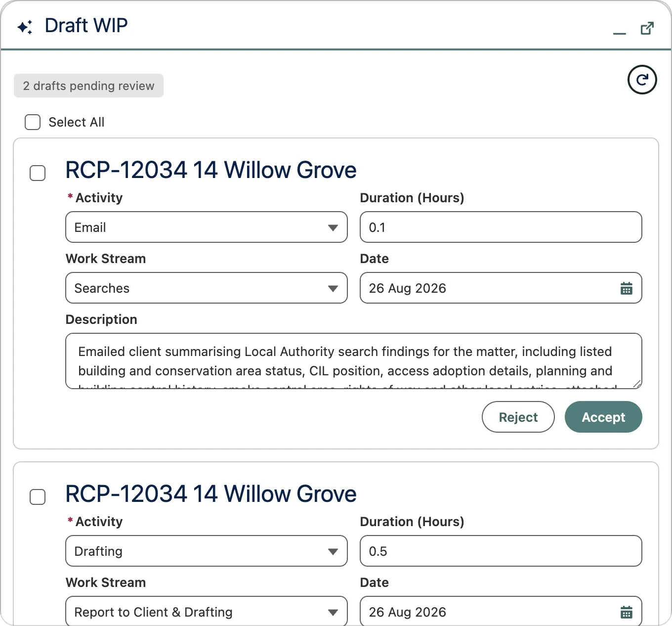The image size is (672, 626).
Task: Open calendar picker in Email draft date field
Action: coord(626,288)
